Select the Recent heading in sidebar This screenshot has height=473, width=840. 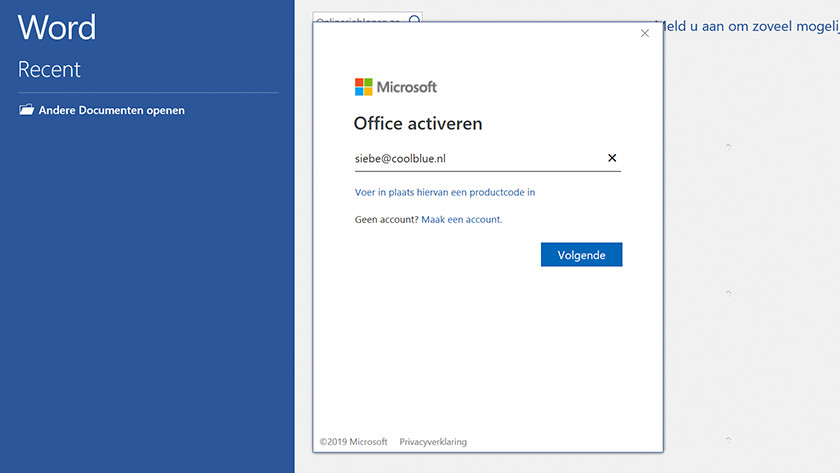point(49,70)
